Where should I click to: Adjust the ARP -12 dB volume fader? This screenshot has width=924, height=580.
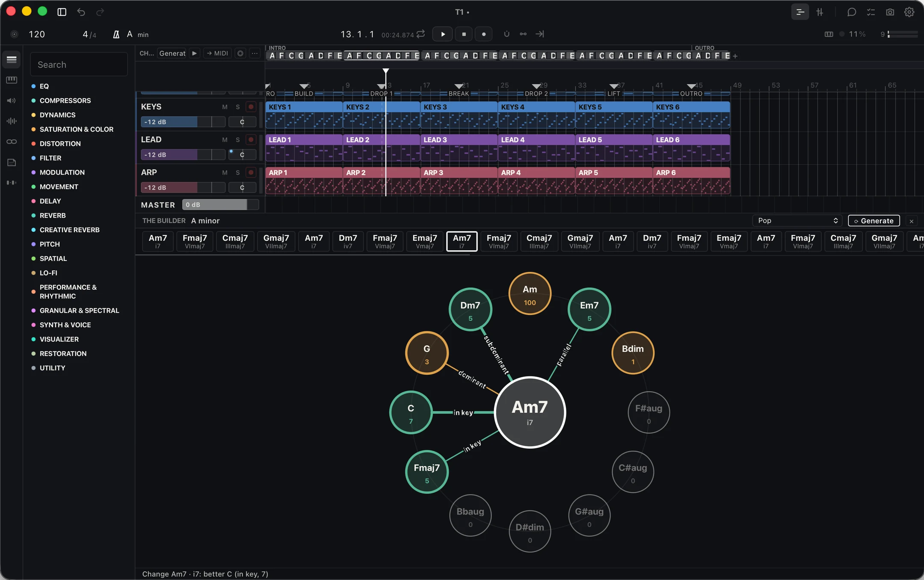tap(183, 188)
